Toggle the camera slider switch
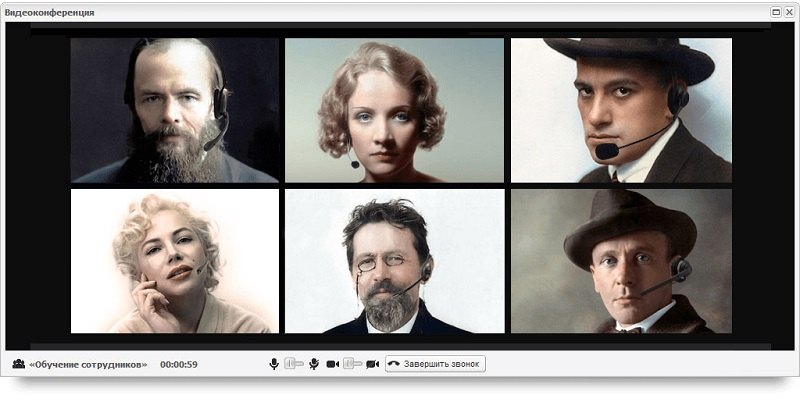This screenshot has height=409, width=800. click(x=353, y=364)
